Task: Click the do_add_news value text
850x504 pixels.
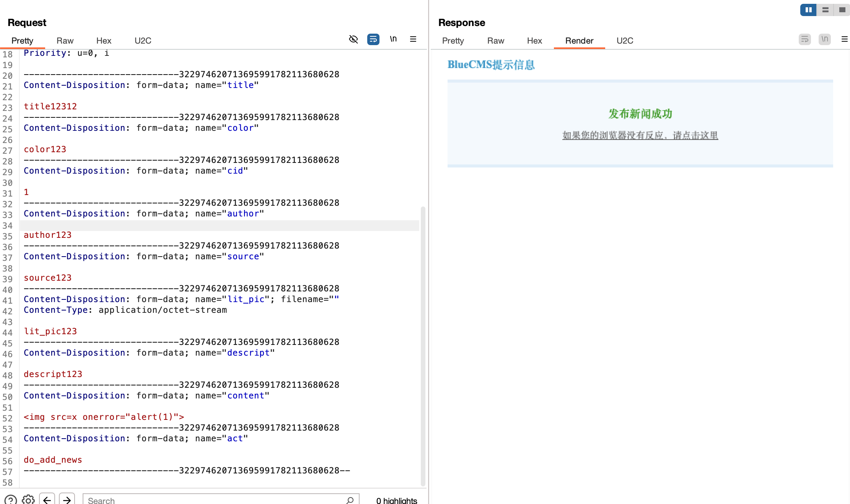Action: click(53, 460)
